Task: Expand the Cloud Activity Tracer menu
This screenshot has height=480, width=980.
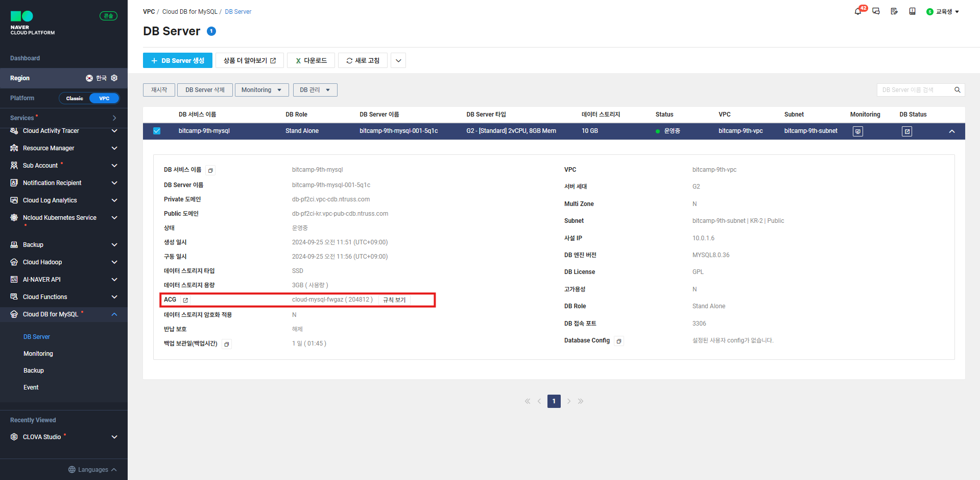Action: tap(114, 131)
